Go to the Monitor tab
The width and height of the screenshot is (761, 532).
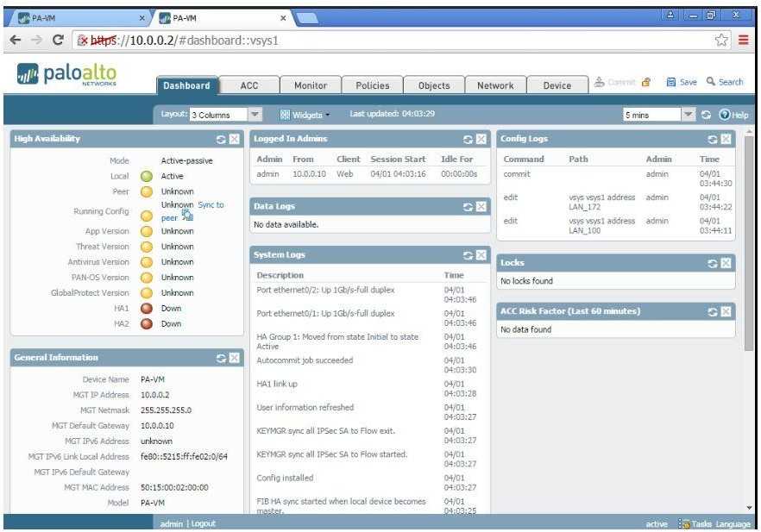pos(311,85)
